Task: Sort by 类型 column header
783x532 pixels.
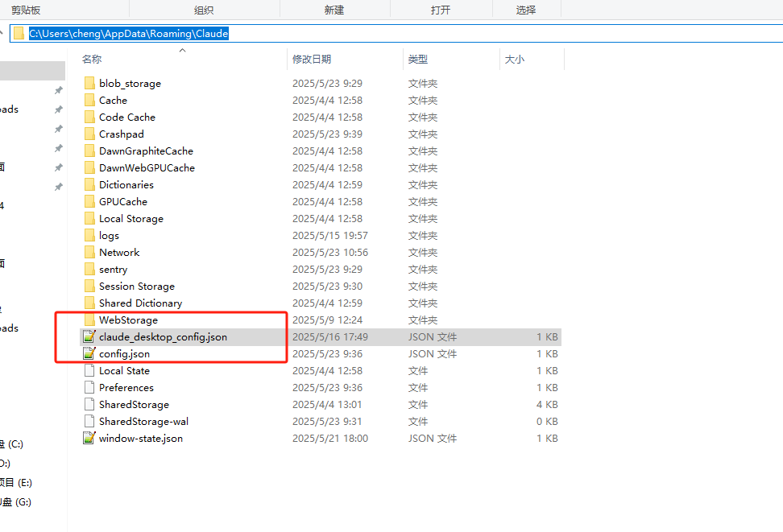Action: pos(417,60)
